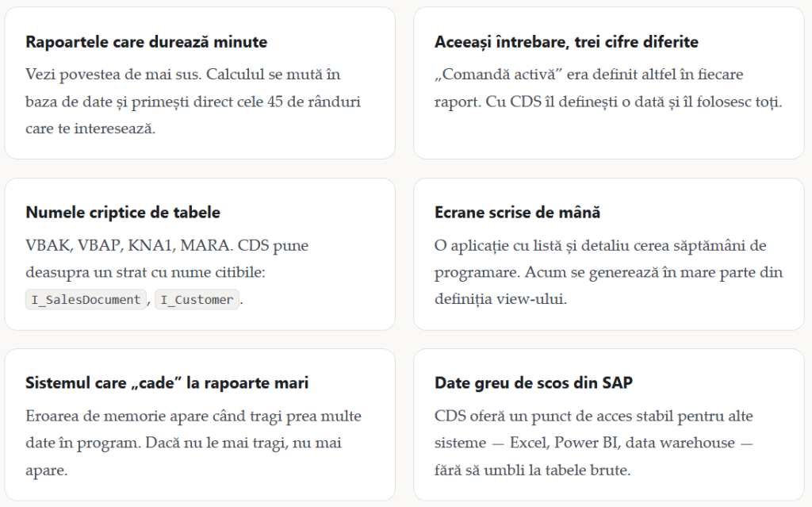Click the line "deasupra un strat cu nume citibile"
812x507 pixels.
pyautogui.click(x=145, y=272)
